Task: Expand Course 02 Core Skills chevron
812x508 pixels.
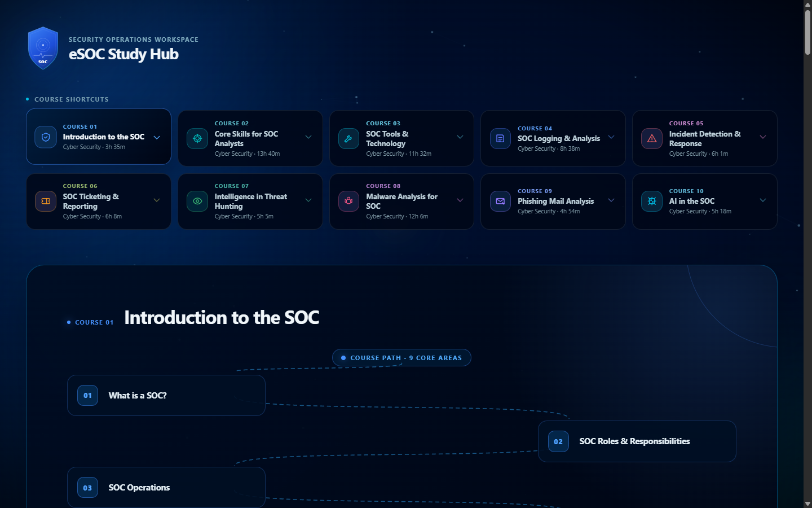Action: (x=308, y=137)
